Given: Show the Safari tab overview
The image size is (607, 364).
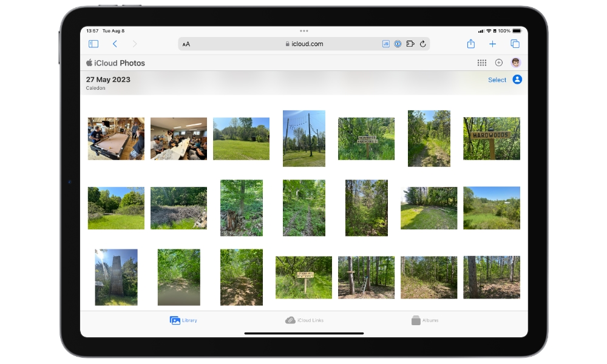Looking at the screenshot, I should click(515, 44).
